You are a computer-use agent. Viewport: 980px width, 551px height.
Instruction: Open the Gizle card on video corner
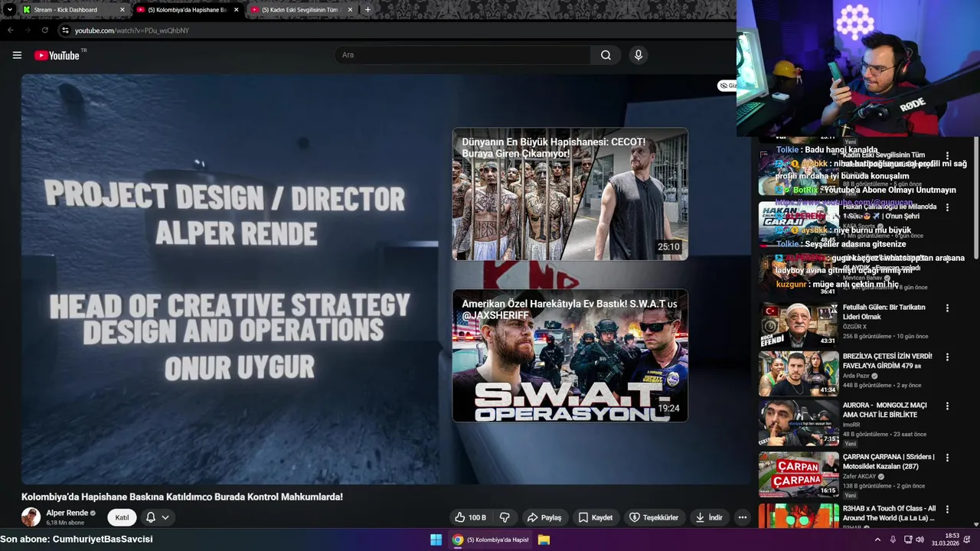tap(727, 86)
